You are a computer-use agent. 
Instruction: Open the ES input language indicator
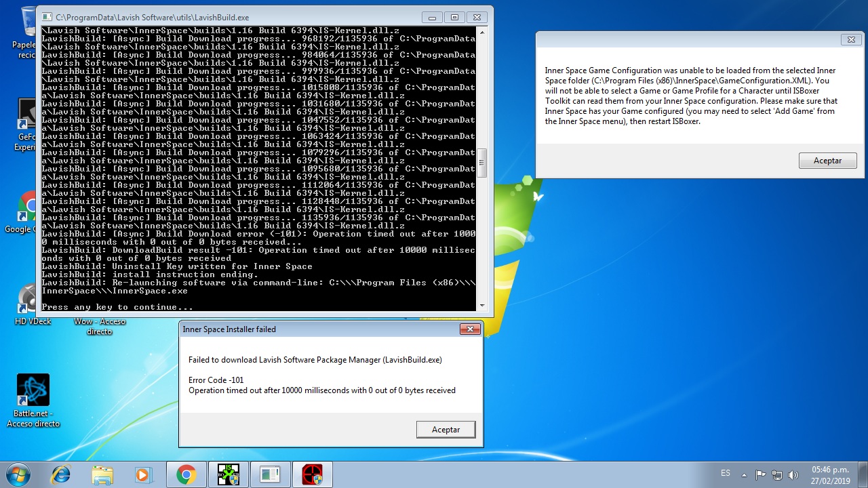(x=726, y=473)
